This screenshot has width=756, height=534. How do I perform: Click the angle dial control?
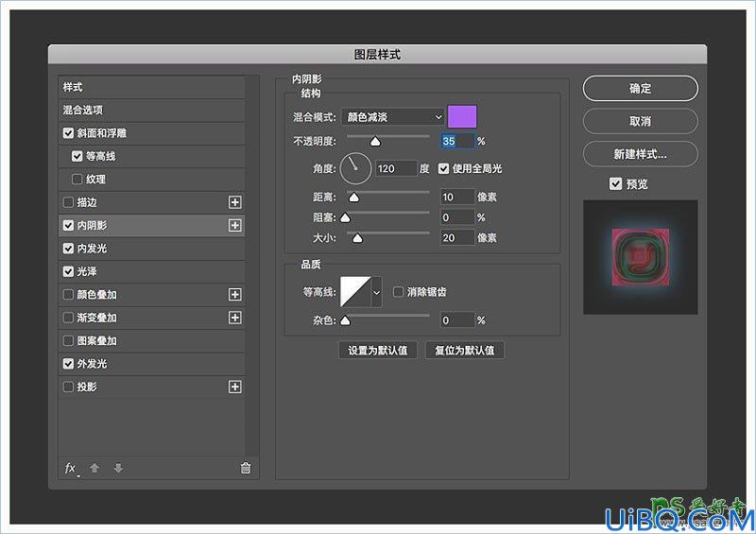[355, 168]
